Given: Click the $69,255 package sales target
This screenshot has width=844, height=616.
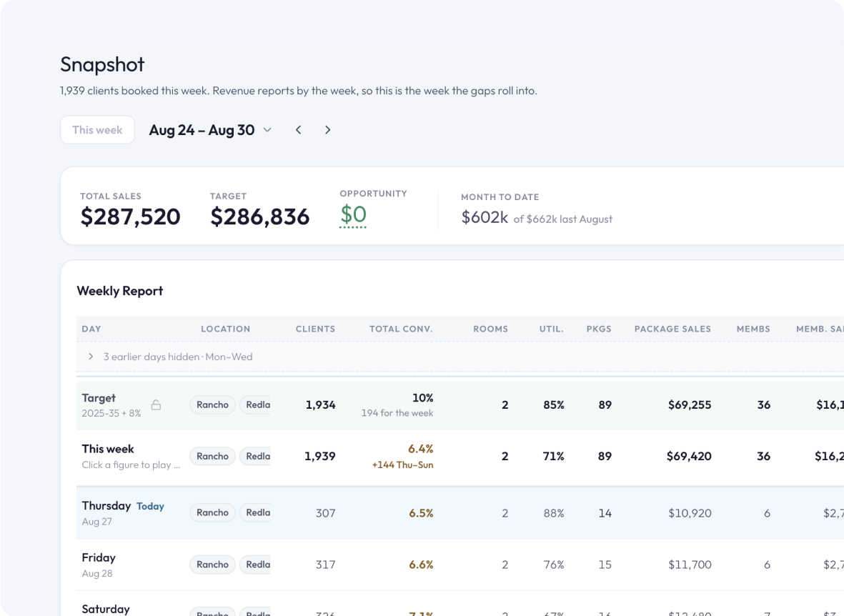Looking at the screenshot, I should tap(690, 405).
